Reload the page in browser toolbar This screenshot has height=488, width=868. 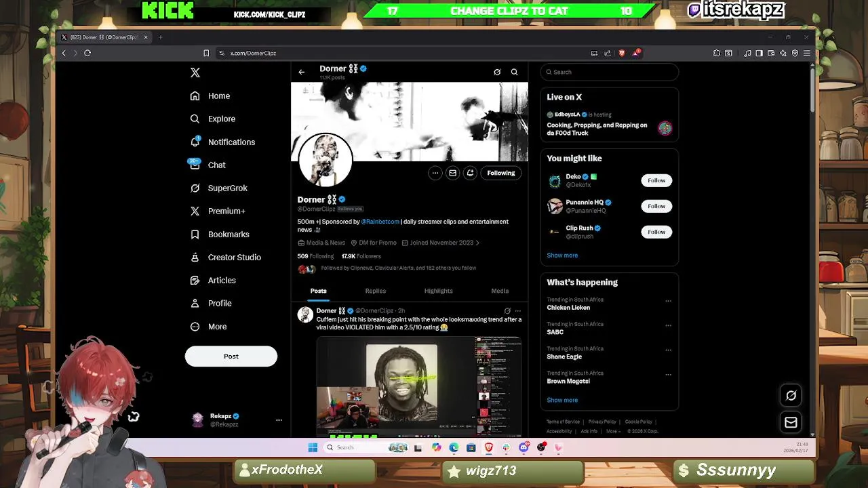point(87,53)
